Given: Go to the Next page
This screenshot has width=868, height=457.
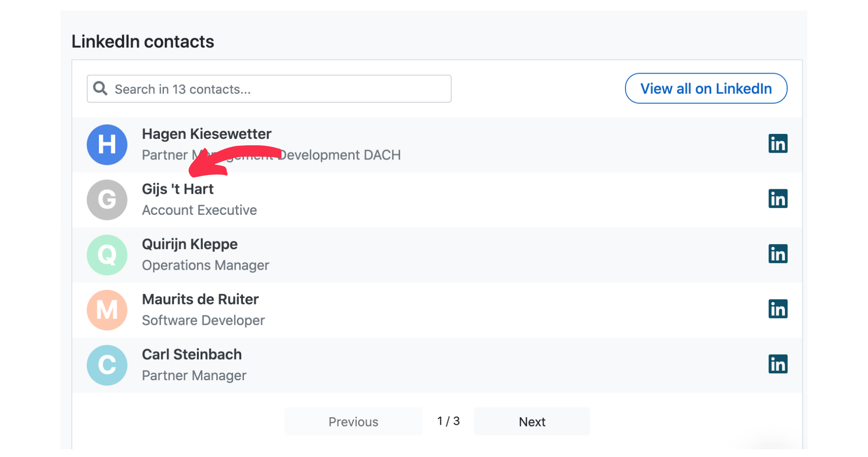Looking at the screenshot, I should [x=532, y=421].
